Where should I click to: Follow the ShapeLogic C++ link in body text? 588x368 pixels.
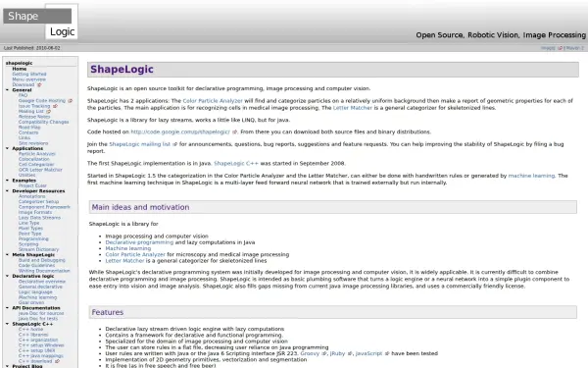pos(236,163)
